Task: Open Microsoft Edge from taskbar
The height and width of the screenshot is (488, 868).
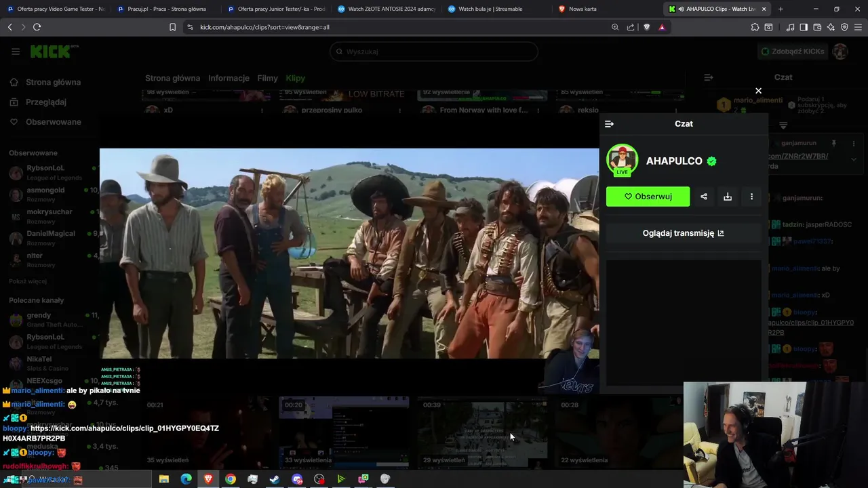Action: point(186,479)
